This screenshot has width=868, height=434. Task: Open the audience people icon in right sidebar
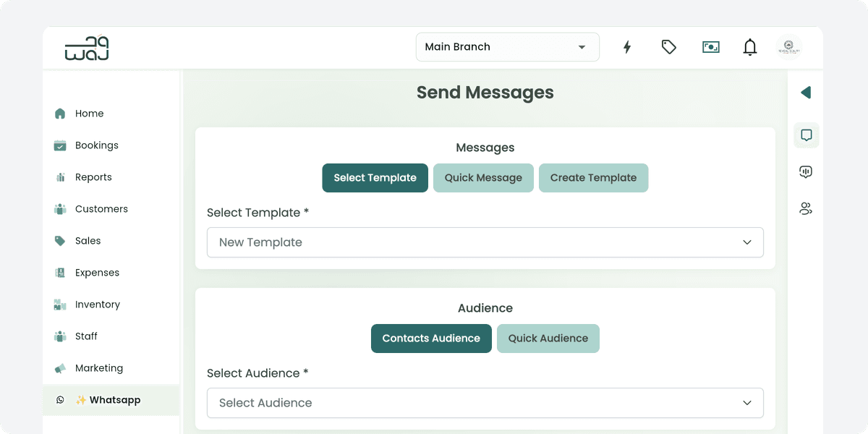[x=806, y=208]
